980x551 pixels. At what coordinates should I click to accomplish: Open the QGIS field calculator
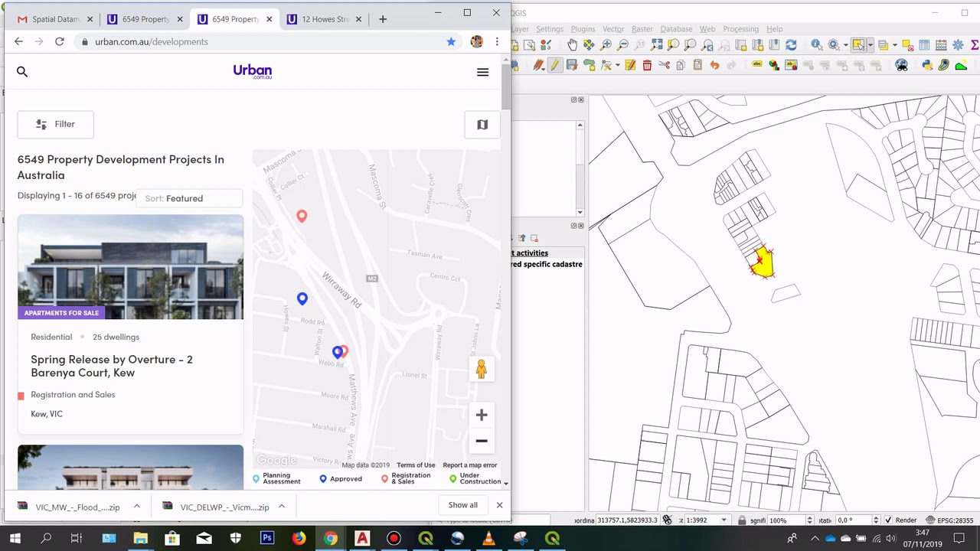(x=941, y=45)
